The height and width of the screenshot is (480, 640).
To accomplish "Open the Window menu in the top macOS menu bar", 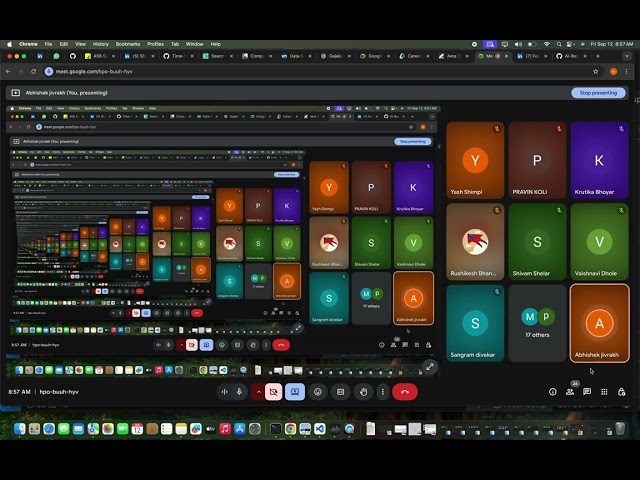I will [x=194, y=44].
